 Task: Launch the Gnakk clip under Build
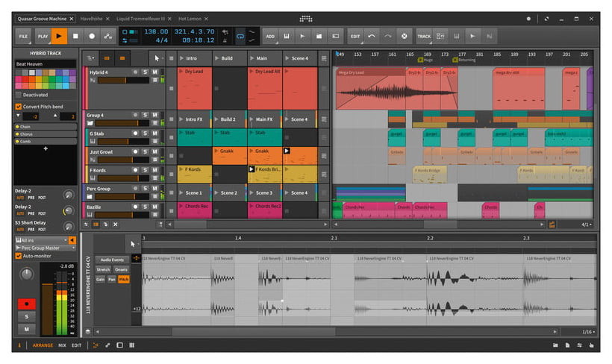pos(216,151)
